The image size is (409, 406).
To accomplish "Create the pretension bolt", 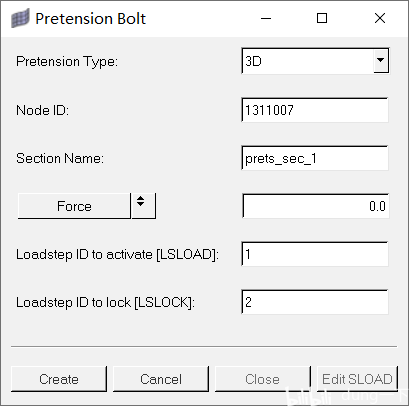I will [59, 379].
